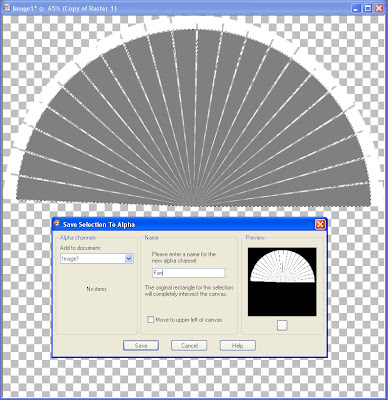Click Save in Save Selection To Alpha dialog
This screenshot has width=388, height=400.
141,345
